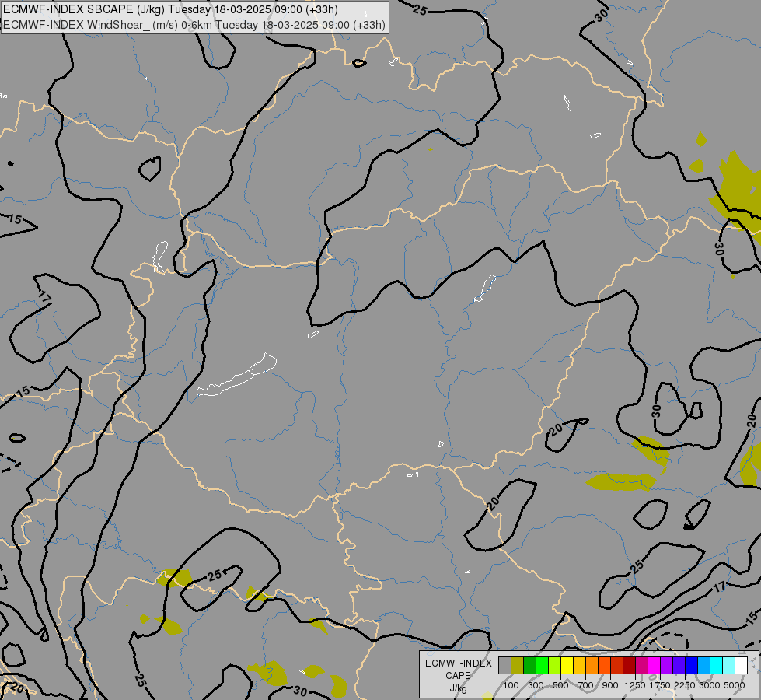Click the legend label '5000'
761x700 pixels.
click(734, 685)
